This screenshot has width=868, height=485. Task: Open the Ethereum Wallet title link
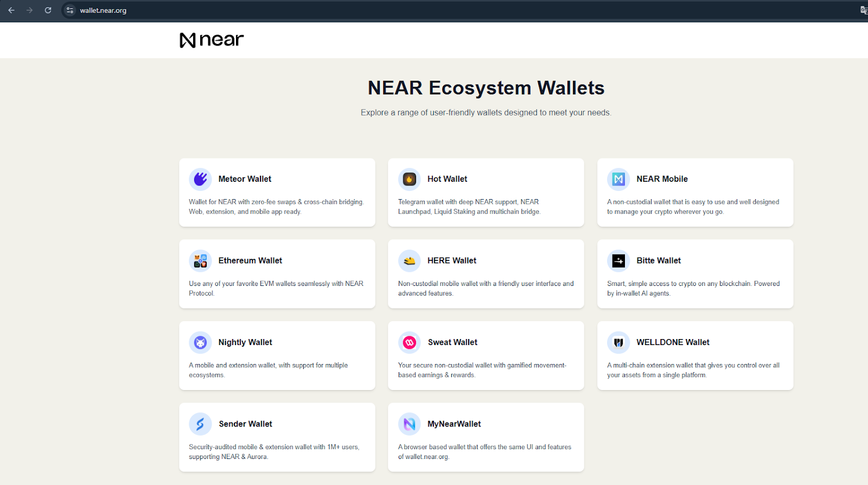250,261
